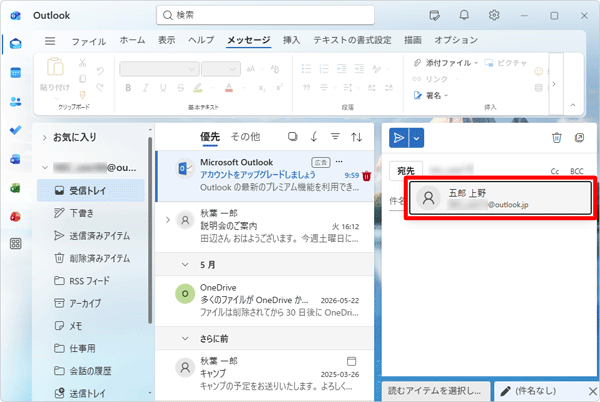The image size is (600, 402).
Task: Select suggested contact 五郎 上野
Action: [x=501, y=198]
